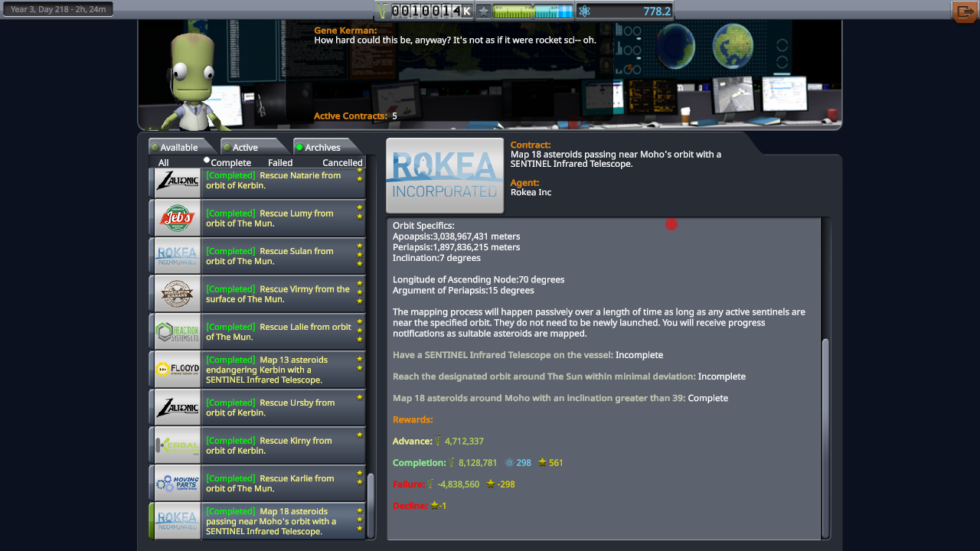Click the Longitude of Ascending Node line

pyautogui.click(x=479, y=279)
